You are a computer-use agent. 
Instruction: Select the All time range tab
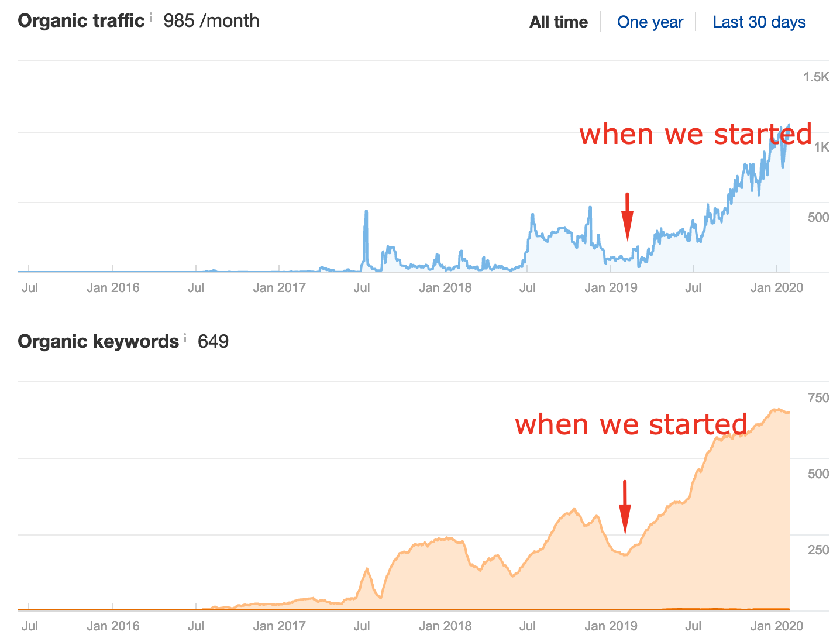pos(558,22)
